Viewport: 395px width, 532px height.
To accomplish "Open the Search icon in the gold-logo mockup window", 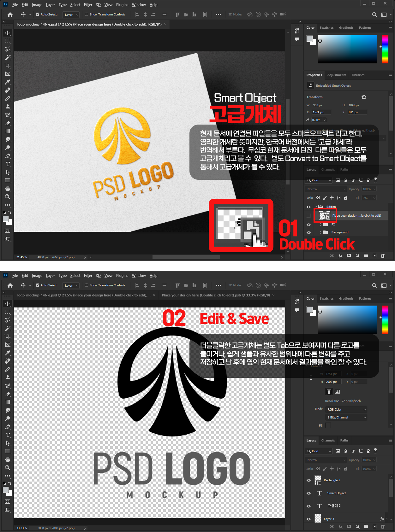I will coord(374,15).
